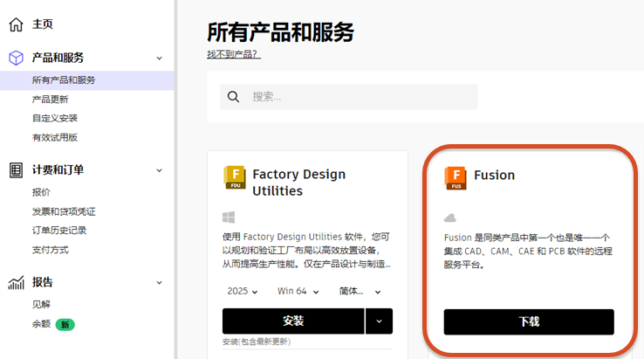Click the Factory Design Utilities title

[299, 183]
